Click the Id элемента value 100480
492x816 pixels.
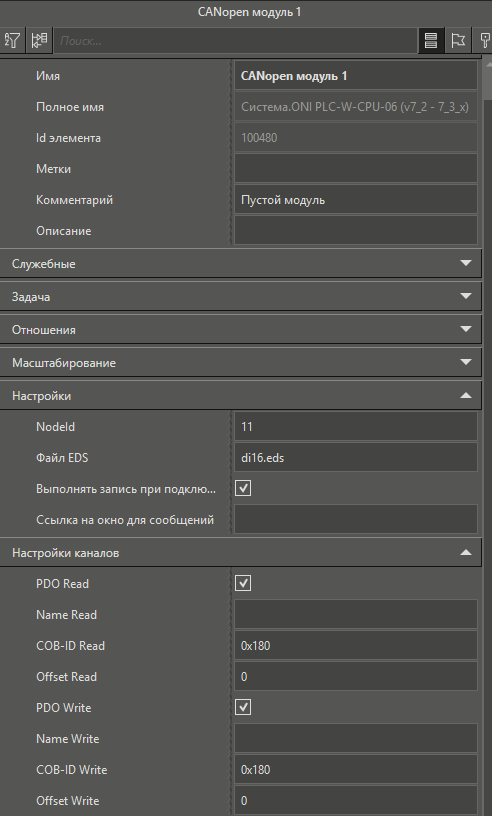(x=356, y=138)
